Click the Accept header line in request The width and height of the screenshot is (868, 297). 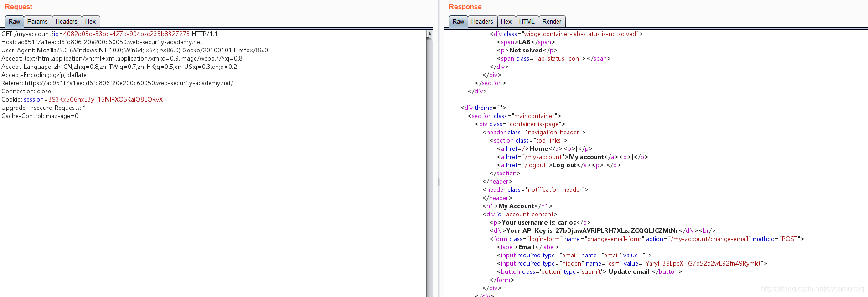(x=122, y=59)
